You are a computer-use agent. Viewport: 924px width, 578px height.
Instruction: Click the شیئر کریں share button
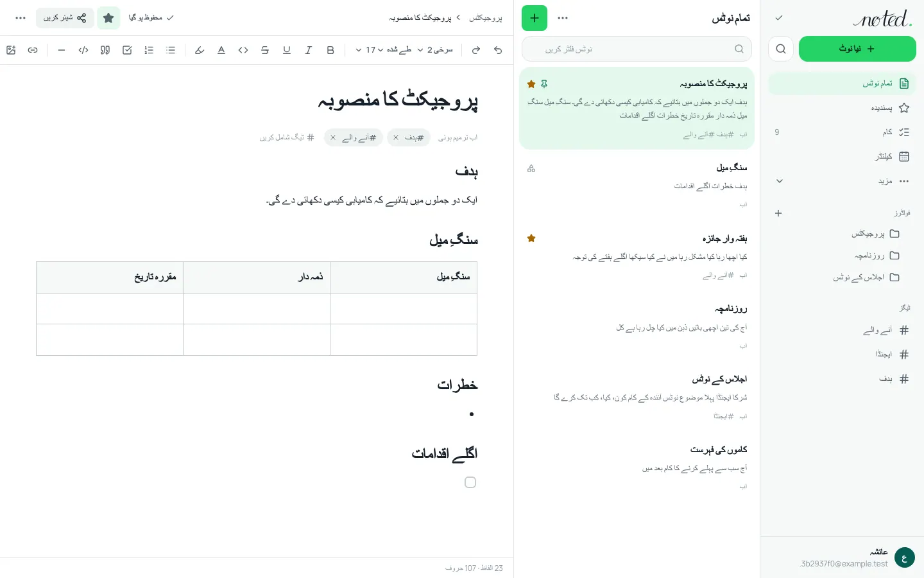[65, 18]
